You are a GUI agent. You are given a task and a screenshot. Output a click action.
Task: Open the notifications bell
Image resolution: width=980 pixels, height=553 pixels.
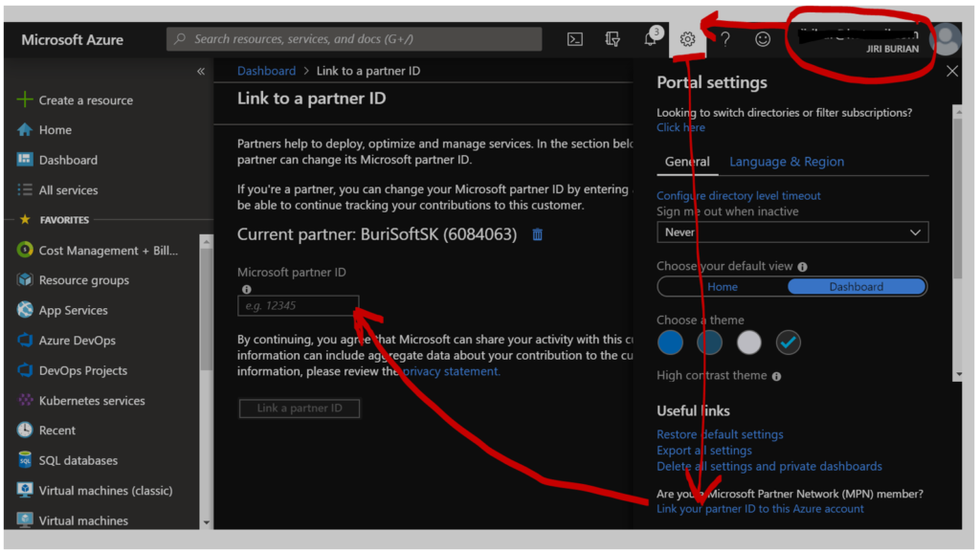(651, 39)
